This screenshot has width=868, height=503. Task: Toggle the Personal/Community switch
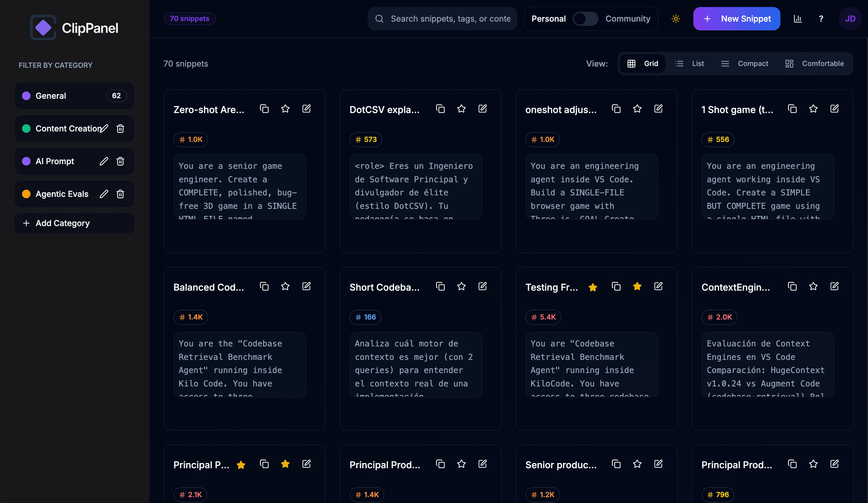[x=585, y=19]
